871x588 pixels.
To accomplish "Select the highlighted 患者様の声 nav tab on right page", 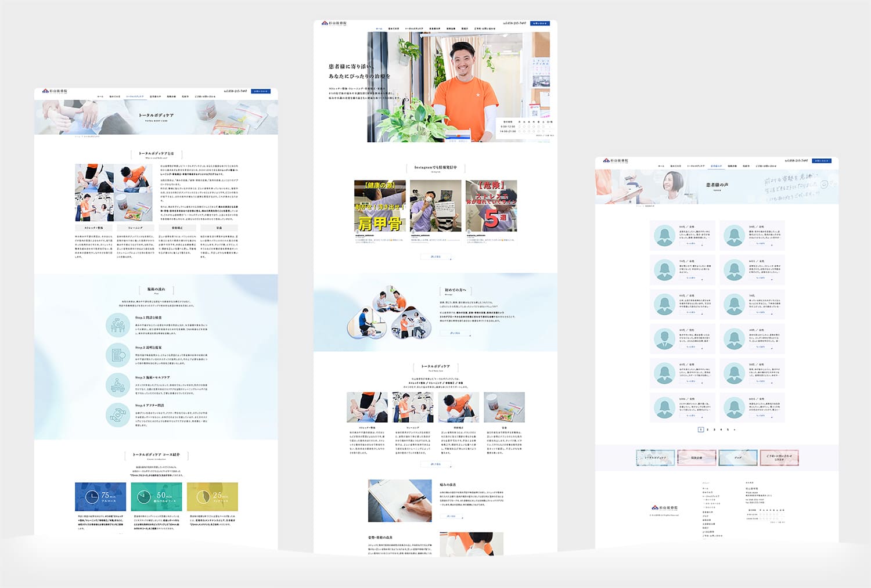I will (715, 166).
